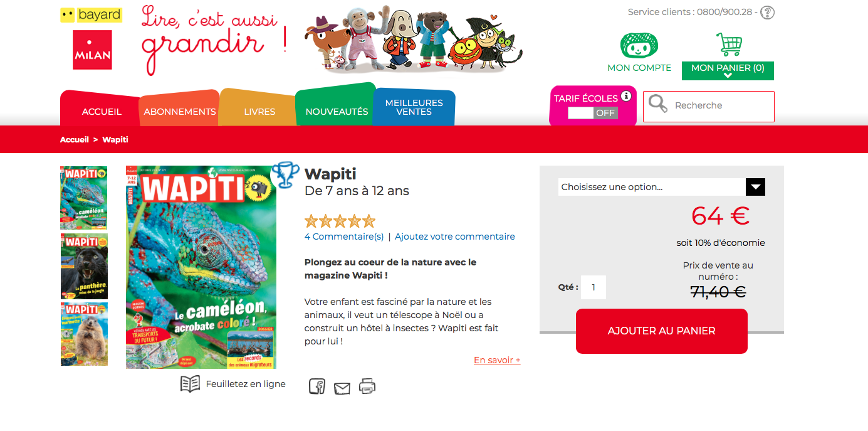Click the shopping cart icon

[x=729, y=44]
